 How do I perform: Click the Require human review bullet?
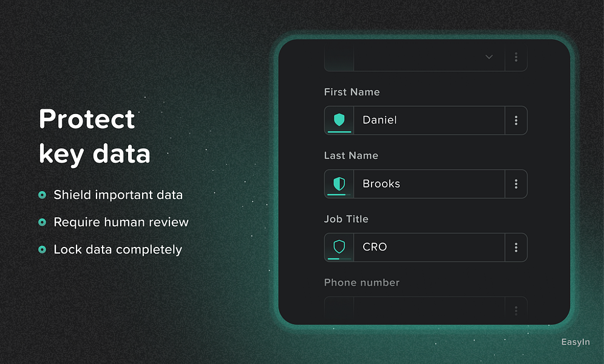pyautogui.click(x=114, y=222)
